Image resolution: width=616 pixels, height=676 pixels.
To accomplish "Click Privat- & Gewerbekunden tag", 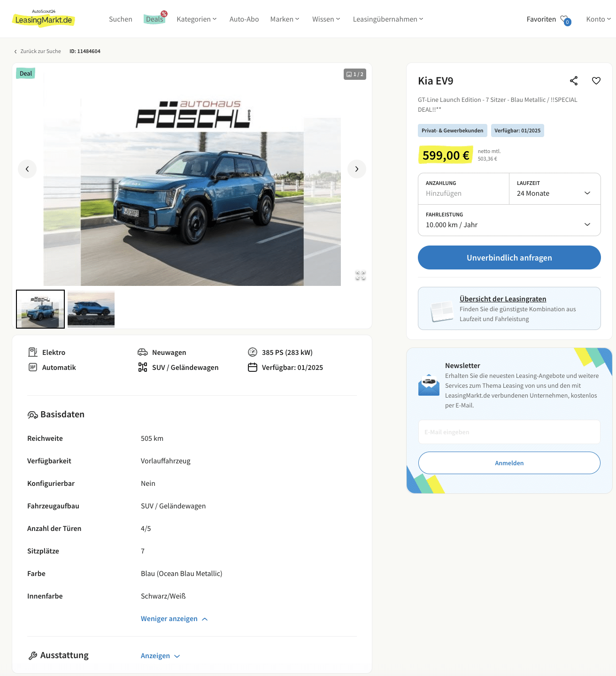I will click(x=452, y=131).
